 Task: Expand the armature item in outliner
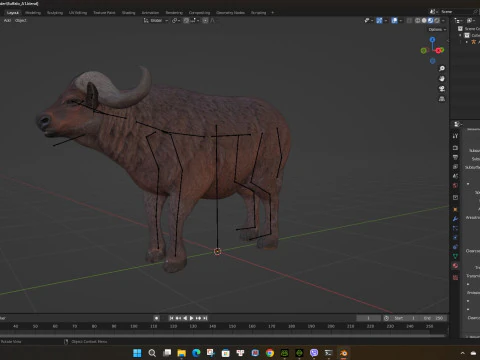pos(467,42)
